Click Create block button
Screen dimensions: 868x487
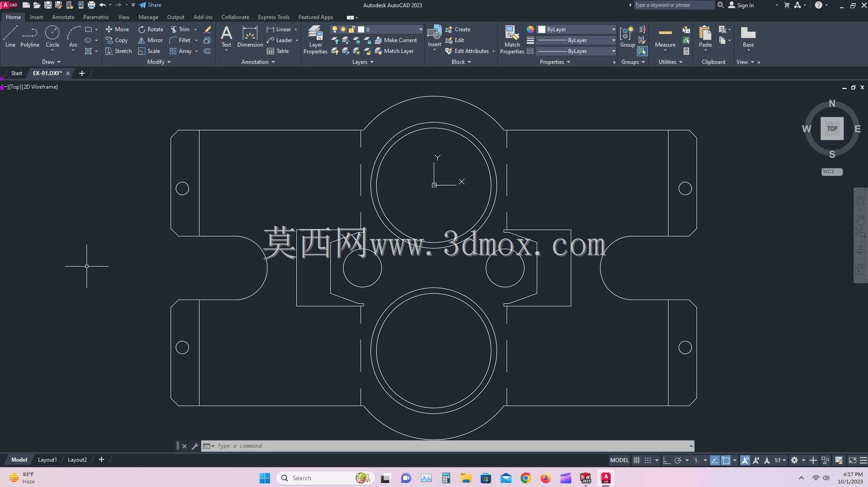point(458,29)
